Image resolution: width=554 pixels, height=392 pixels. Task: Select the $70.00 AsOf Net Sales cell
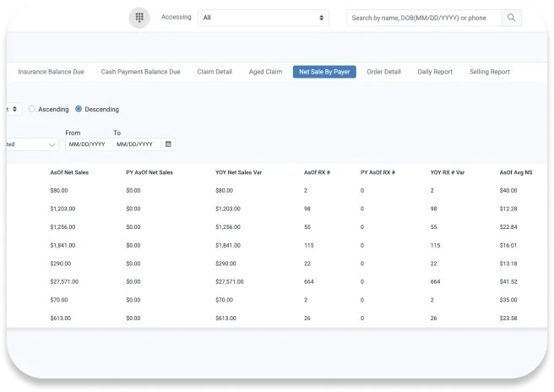pos(58,300)
